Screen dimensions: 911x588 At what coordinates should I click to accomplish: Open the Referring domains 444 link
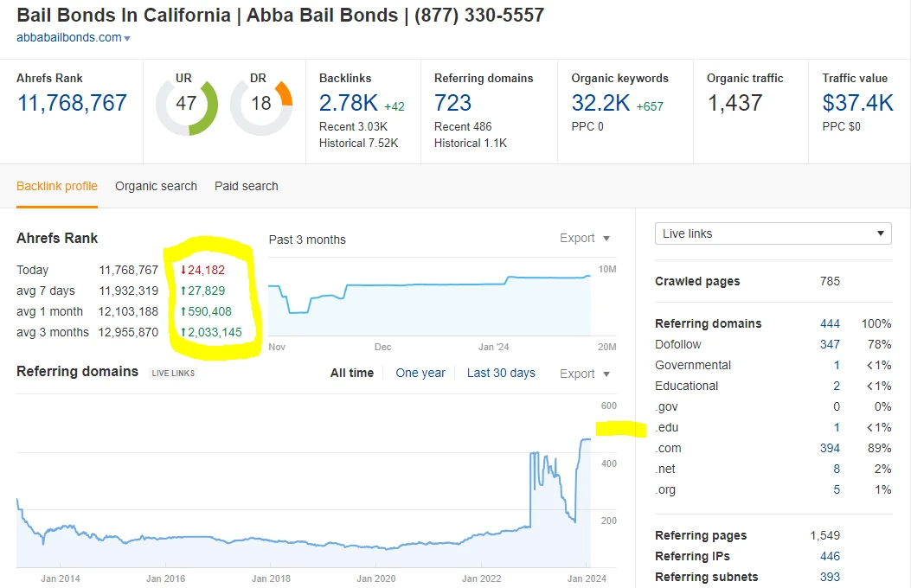(x=830, y=324)
